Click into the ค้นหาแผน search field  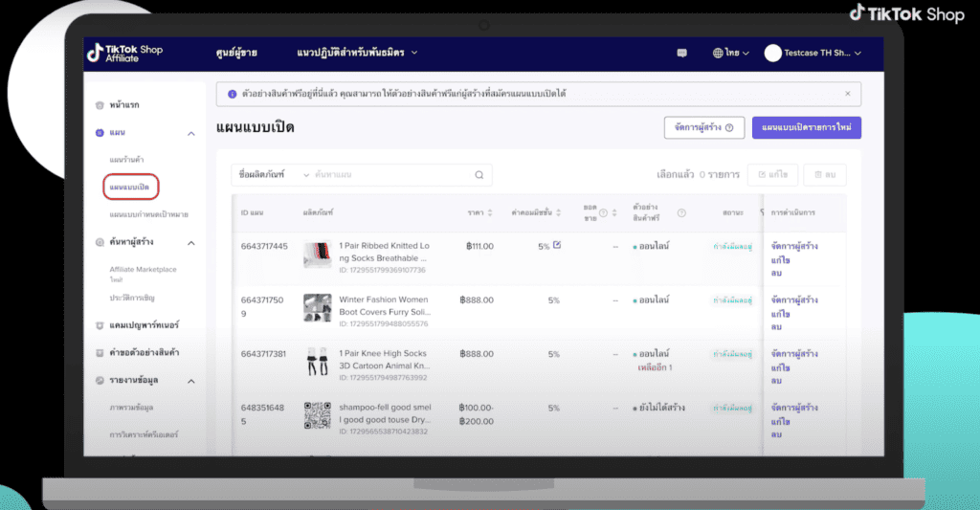(x=392, y=175)
